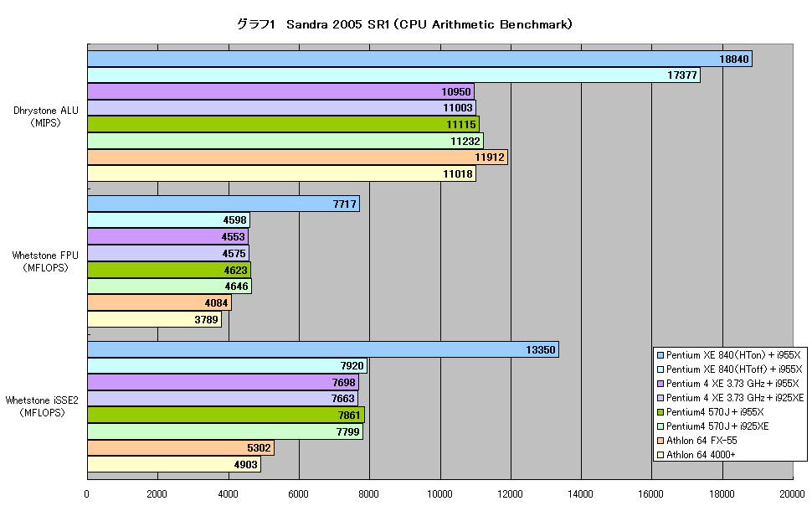Click the cyan Pentium XE 840(HToff) legend swatch

click(x=660, y=369)
